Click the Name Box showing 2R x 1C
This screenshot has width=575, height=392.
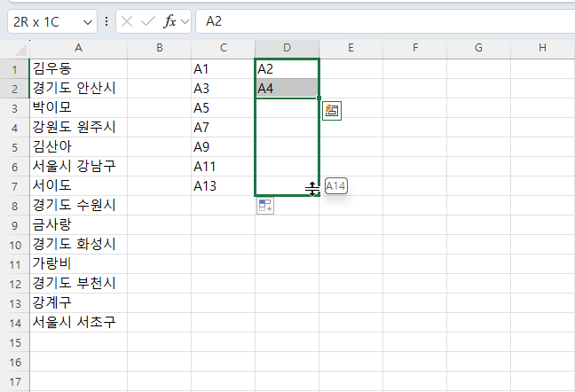52,21
